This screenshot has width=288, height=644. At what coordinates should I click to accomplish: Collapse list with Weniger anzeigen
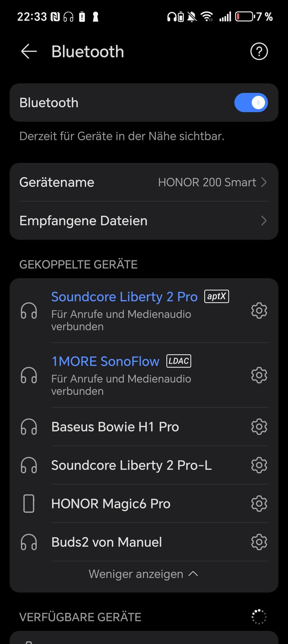[143, 574]
